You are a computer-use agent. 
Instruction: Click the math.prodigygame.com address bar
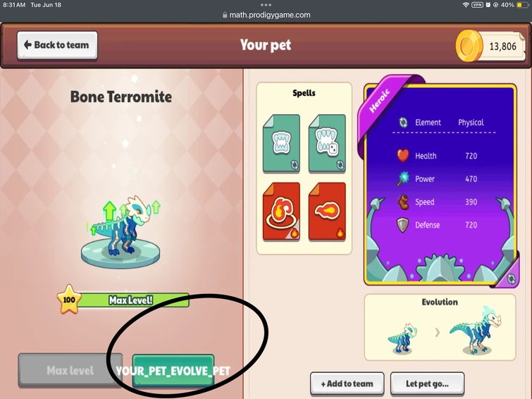point(266,15)
